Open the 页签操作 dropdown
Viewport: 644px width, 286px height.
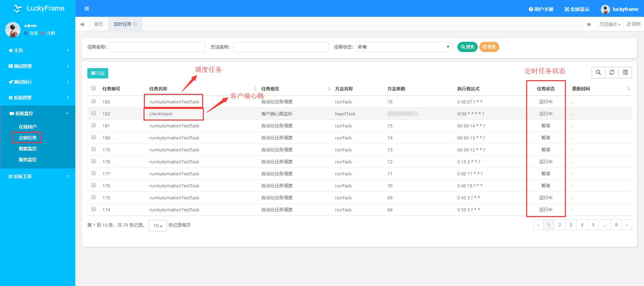tap(610, 24)
